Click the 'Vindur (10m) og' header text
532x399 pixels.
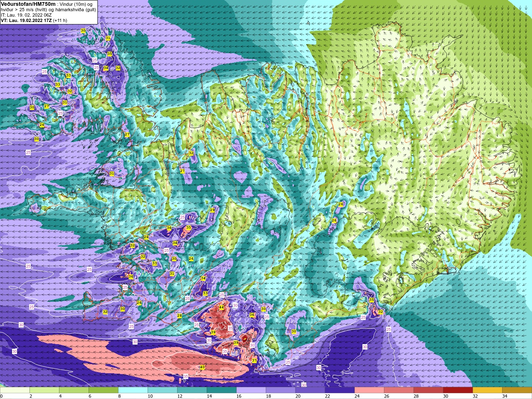point(76,4)
